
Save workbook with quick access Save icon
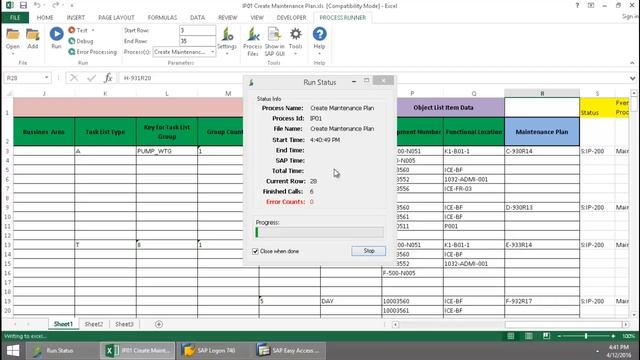click(x=23, y=5)
